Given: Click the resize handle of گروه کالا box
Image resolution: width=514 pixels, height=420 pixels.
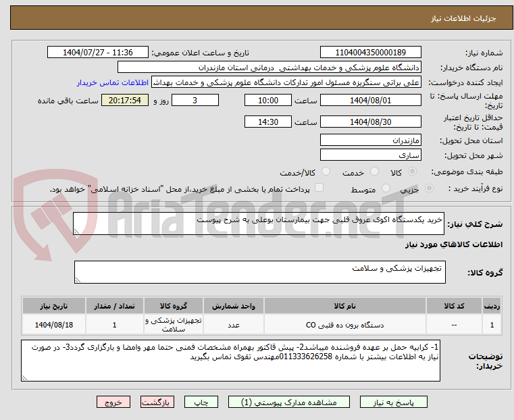Looking at the screenshot, I should point(78,280).
